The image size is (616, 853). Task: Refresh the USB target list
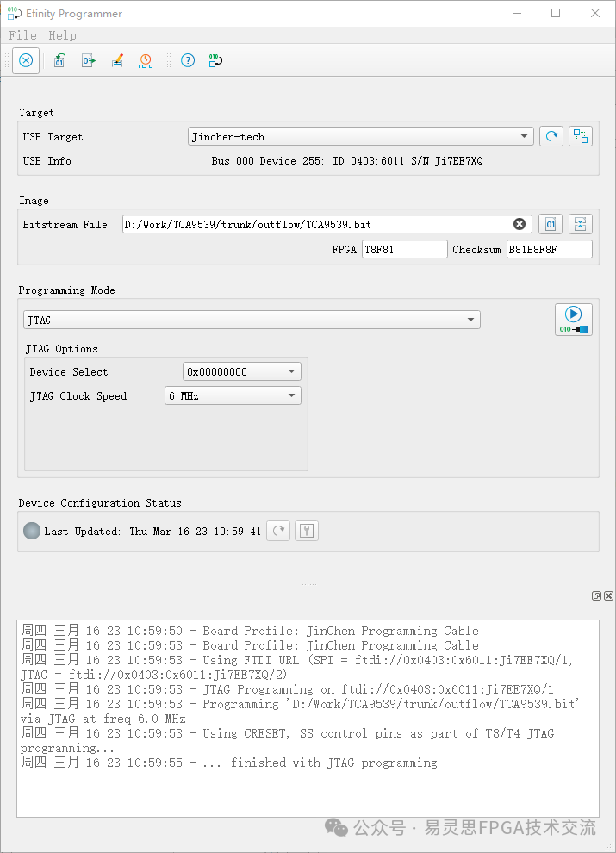coord(551,136)
